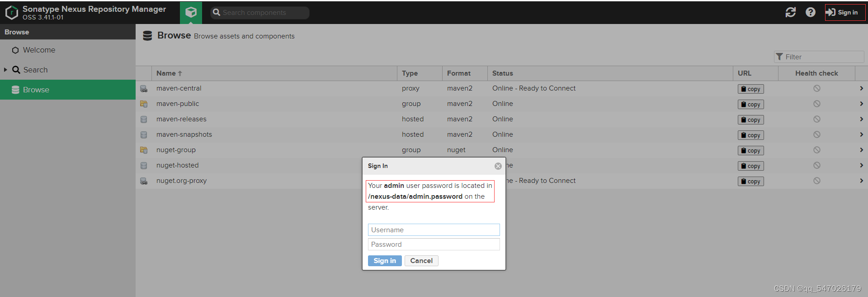Viewport: 868px width, 297px height.
Task: Click the maven-public group repository icon
Action: coord(144,104)
